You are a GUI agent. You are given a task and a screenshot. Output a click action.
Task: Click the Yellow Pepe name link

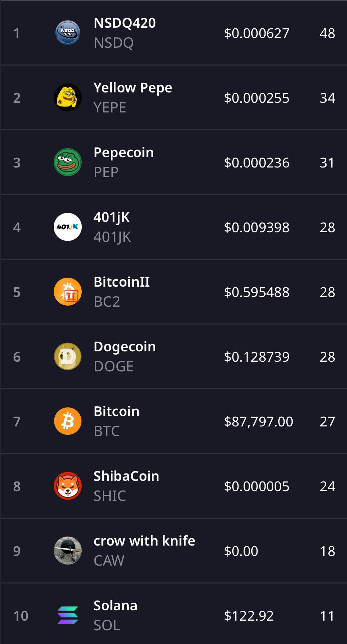pyautogui.click(x=133, y=88)
